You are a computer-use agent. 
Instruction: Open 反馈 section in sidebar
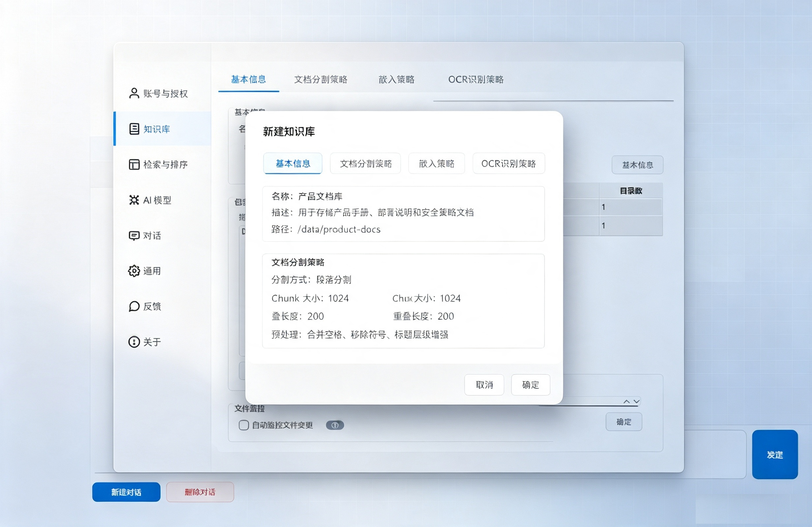pyautogui.click(x=162, y=306)
